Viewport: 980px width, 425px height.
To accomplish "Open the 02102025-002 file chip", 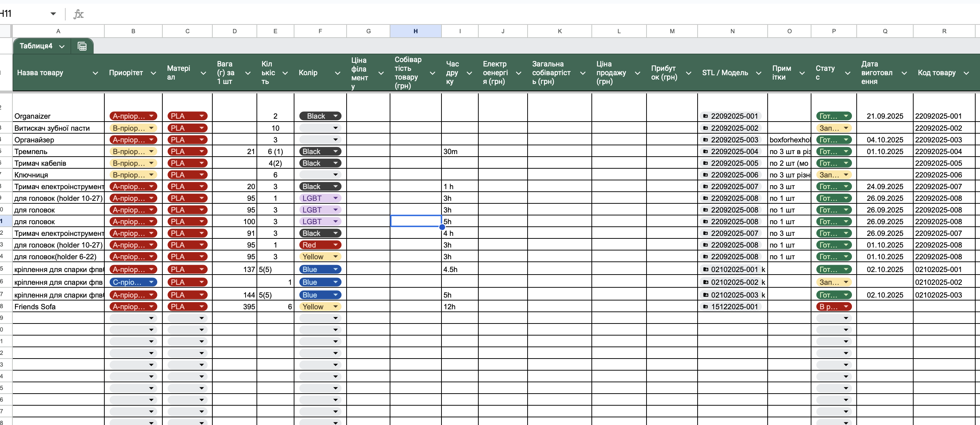I will point(730,282).
